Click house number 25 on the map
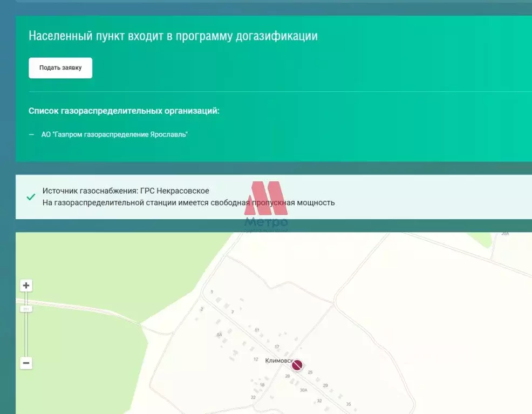Screen dimensions: 532x414 point(310,372)
